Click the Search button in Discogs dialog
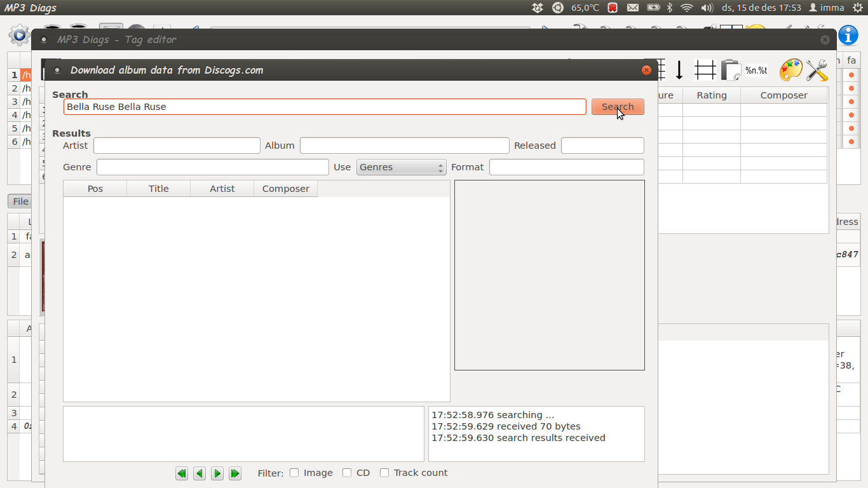The width and height of the screenshot is (868, 488). (x=618, y=107)
